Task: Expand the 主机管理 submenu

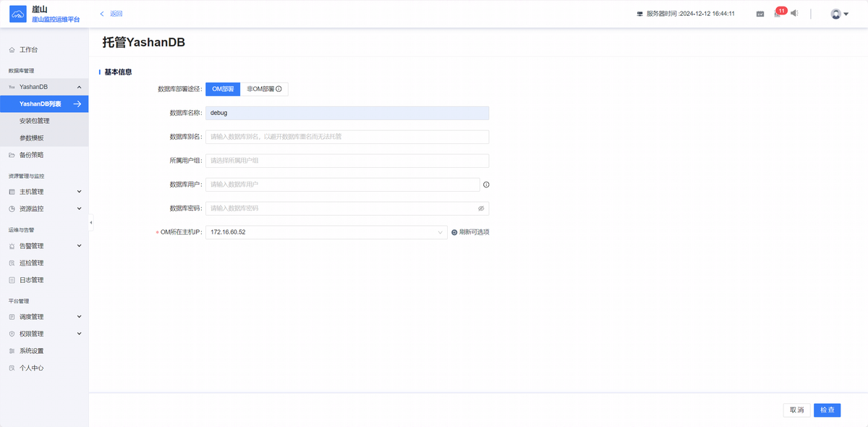Action: coord(79,192)
